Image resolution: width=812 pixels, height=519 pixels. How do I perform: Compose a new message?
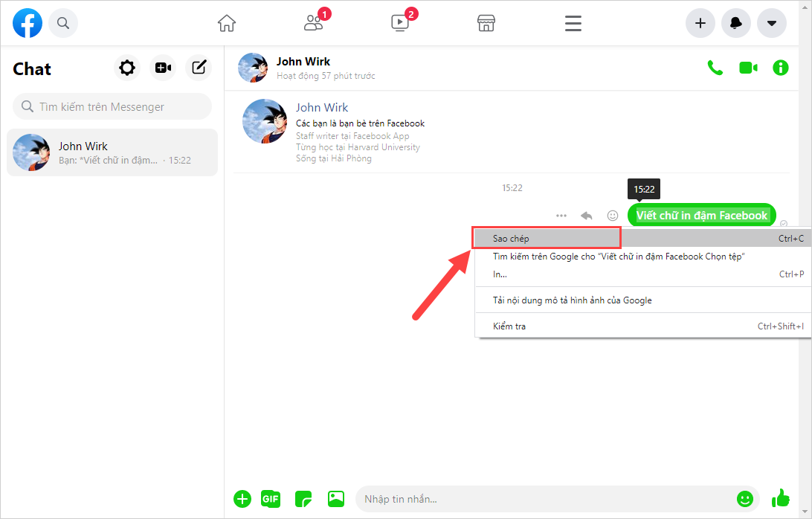(199, 68)
